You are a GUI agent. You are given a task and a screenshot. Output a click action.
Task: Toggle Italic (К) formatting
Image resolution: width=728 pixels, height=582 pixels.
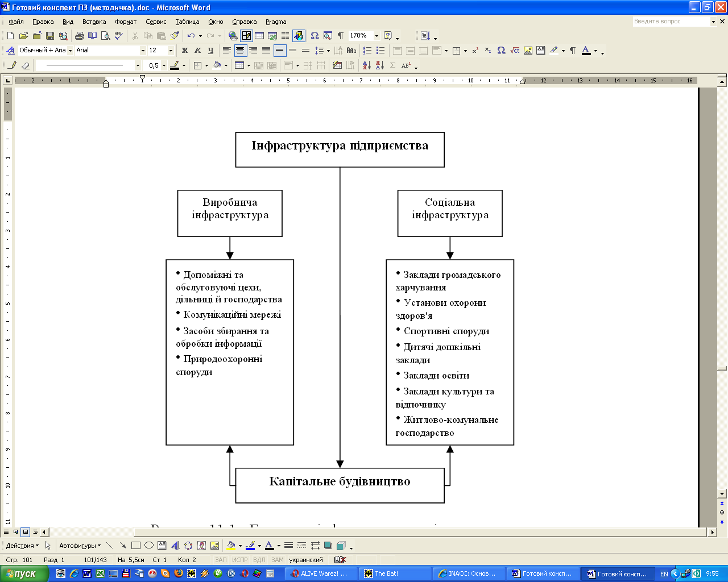(197, 51)
